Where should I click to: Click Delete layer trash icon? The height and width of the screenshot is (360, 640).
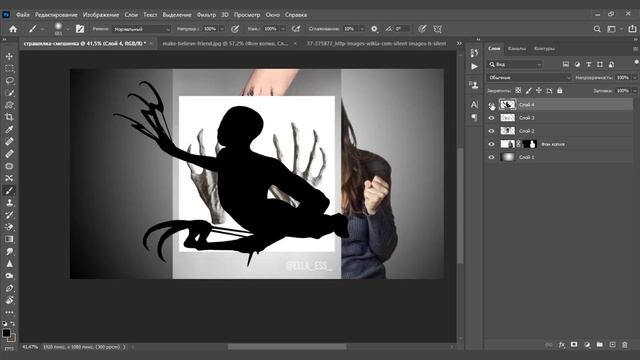pos(625,345)
